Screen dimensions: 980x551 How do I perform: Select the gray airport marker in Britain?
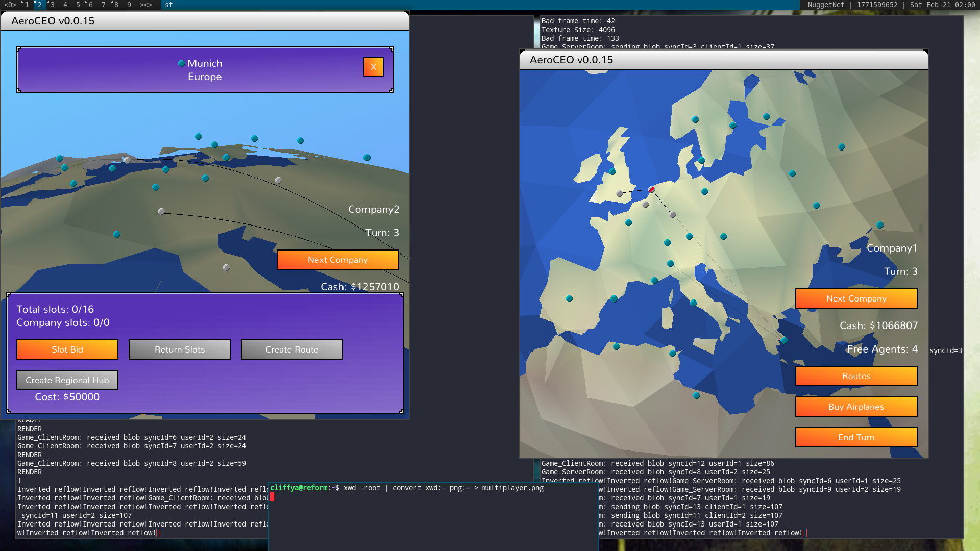[620, 193]
